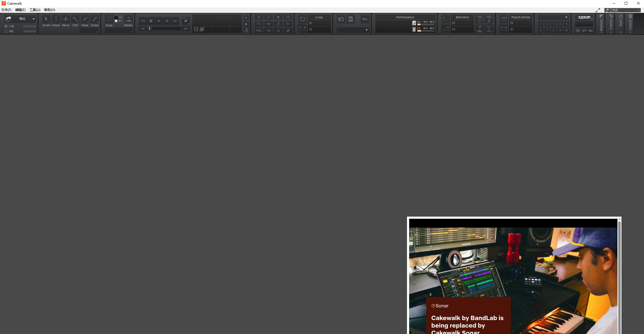This screenshot has width=644, height=334.
Task: Click the undo revert arrow icon
Action: coord(365,19)
